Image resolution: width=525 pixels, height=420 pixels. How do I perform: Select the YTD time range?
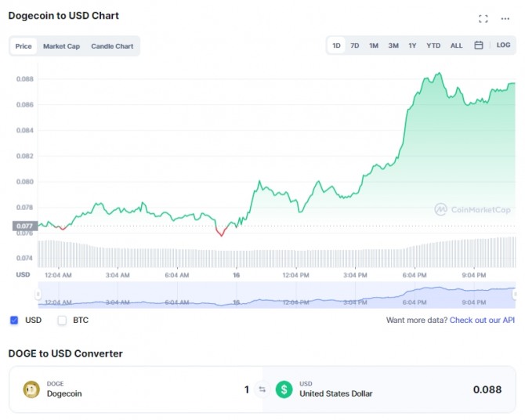click(433, 45)
